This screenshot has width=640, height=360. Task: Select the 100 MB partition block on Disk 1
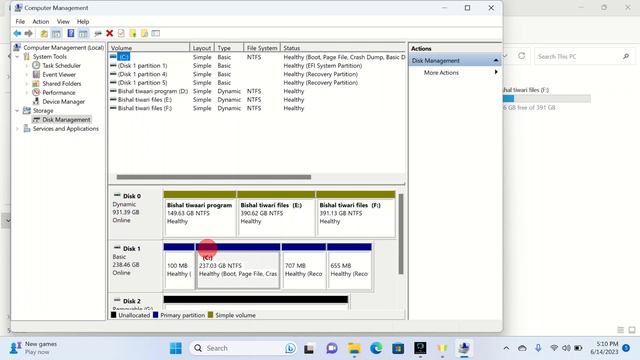pyautogui.click(x=179, y=266)
